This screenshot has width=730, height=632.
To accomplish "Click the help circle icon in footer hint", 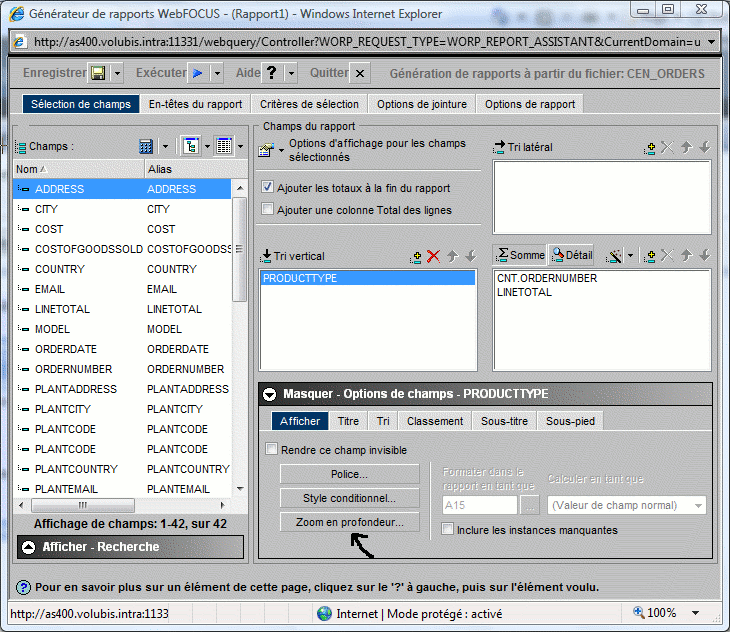I will pos(23,588).
